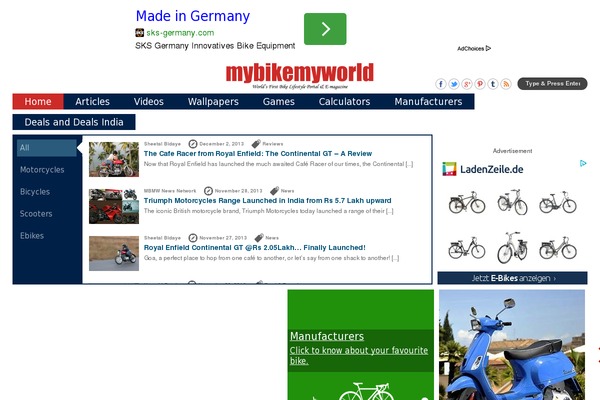Click the top-middle e-bike in LadenZeile ad
Screen dimensions: 600x400
click(x=512, y=202)
